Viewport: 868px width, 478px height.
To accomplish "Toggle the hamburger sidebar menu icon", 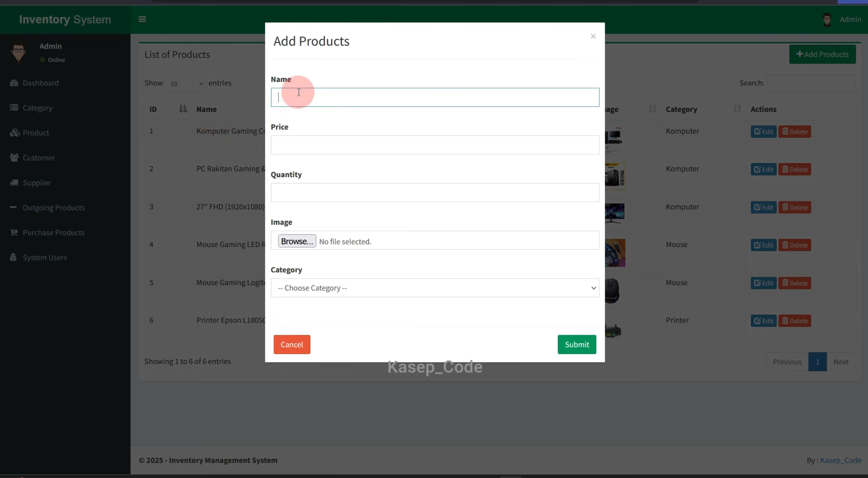I will click(142, 19).
